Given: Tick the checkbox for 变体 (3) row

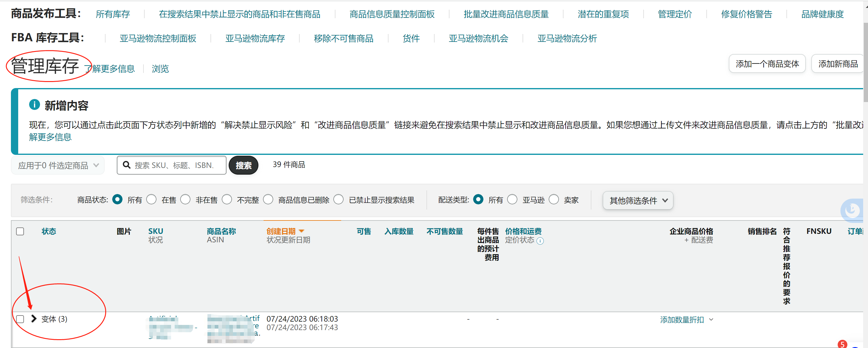Looking at the screenshot, I should [20, 319].
